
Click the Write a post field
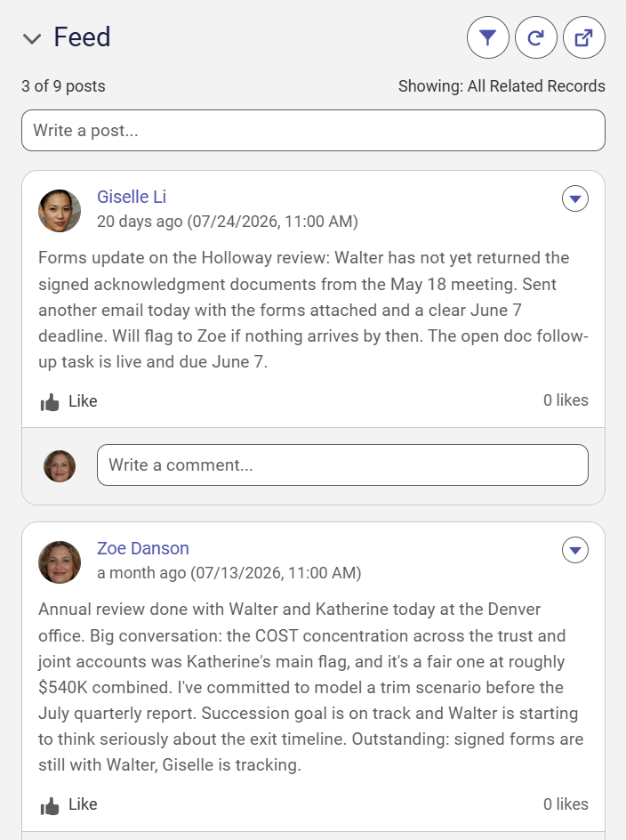click(x=313, y=130)
